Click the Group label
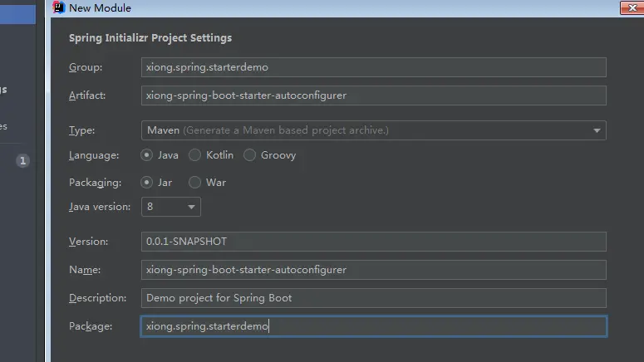This screenshot has height=362, width=644. click(x=86, y=67)
